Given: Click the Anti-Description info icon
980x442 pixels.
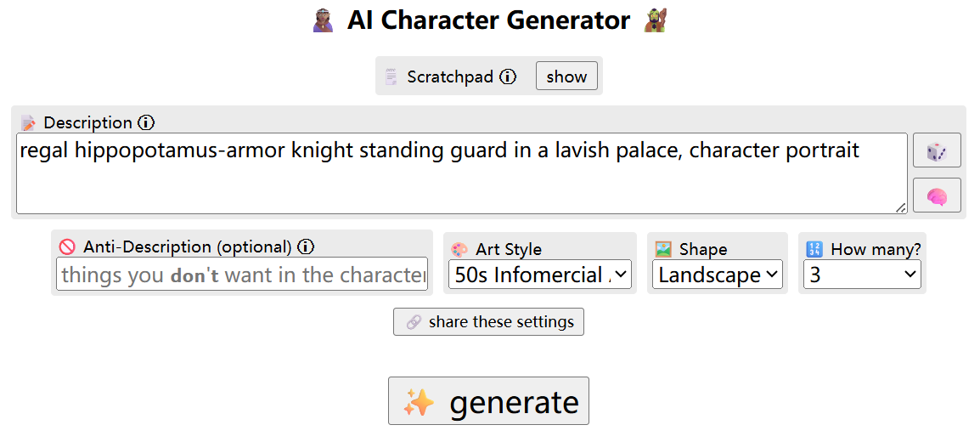Looking at the screenshot, I should pyautogui.click(x=306, y=247).
